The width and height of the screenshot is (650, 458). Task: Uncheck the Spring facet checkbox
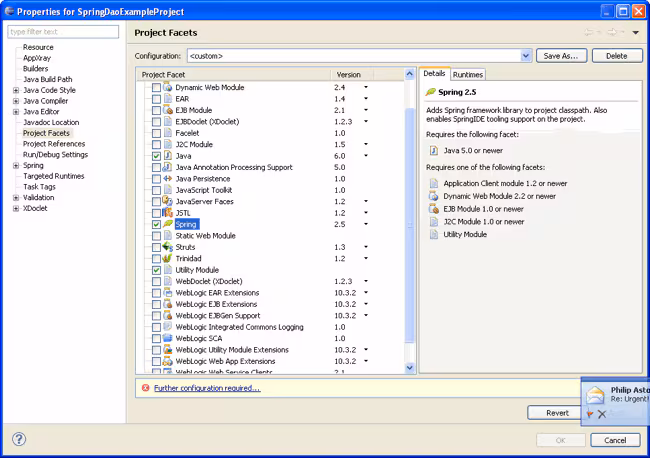click(156, 224)
